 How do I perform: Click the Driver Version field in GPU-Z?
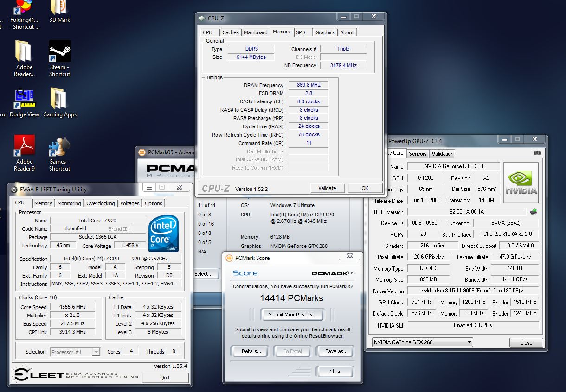click(473, 291)
